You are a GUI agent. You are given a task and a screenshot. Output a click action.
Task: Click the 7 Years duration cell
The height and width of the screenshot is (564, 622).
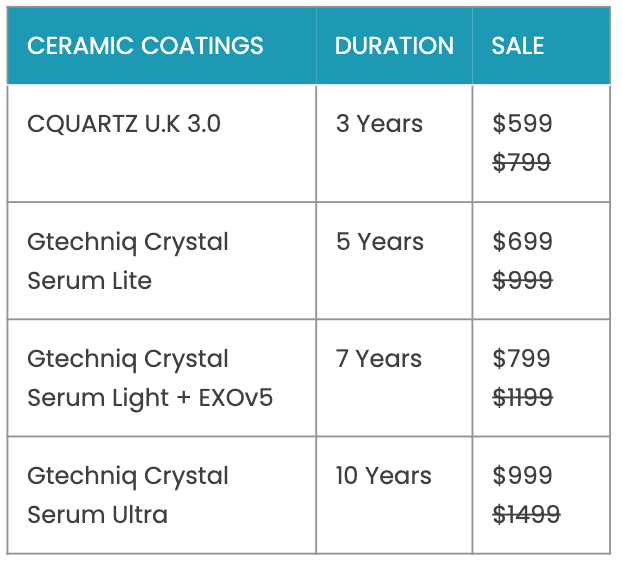point(379,359)
